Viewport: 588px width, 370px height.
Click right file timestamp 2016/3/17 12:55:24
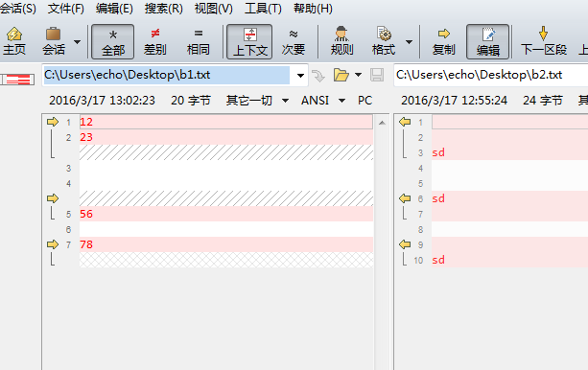tap(454, 101)
